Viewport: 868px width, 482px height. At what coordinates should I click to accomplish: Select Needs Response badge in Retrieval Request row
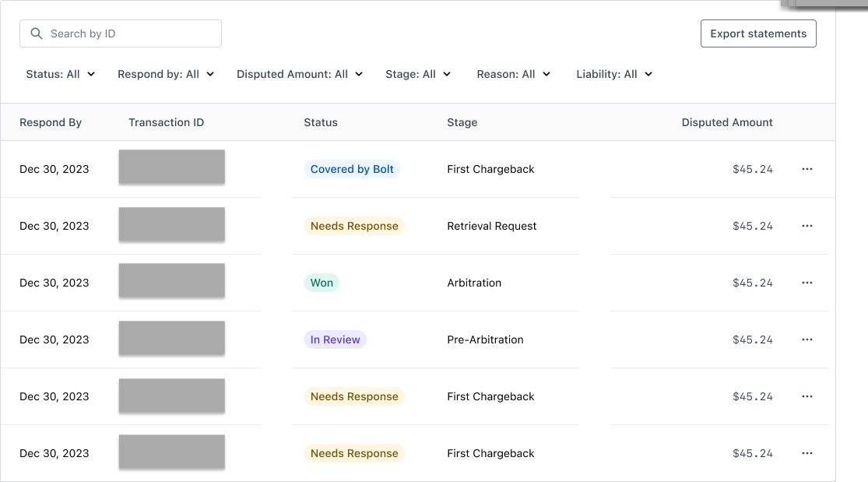coord(354,226)
